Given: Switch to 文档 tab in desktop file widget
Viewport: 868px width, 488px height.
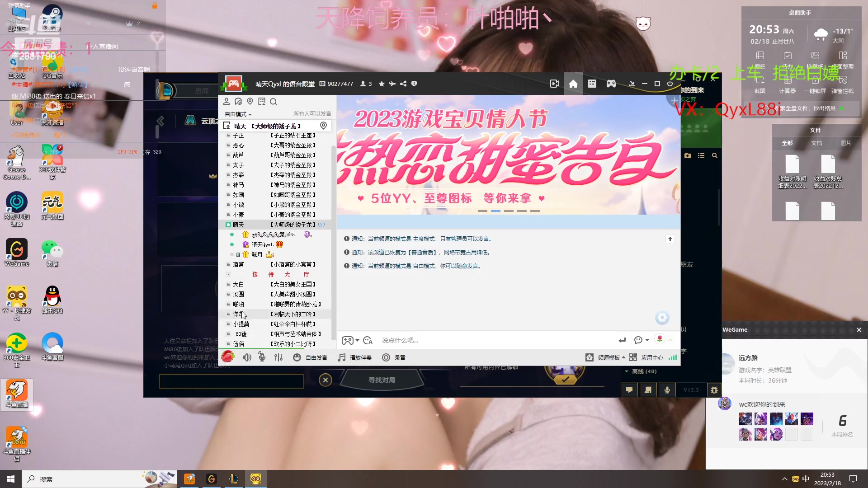Looking at the screenshot, I should 816,143.
